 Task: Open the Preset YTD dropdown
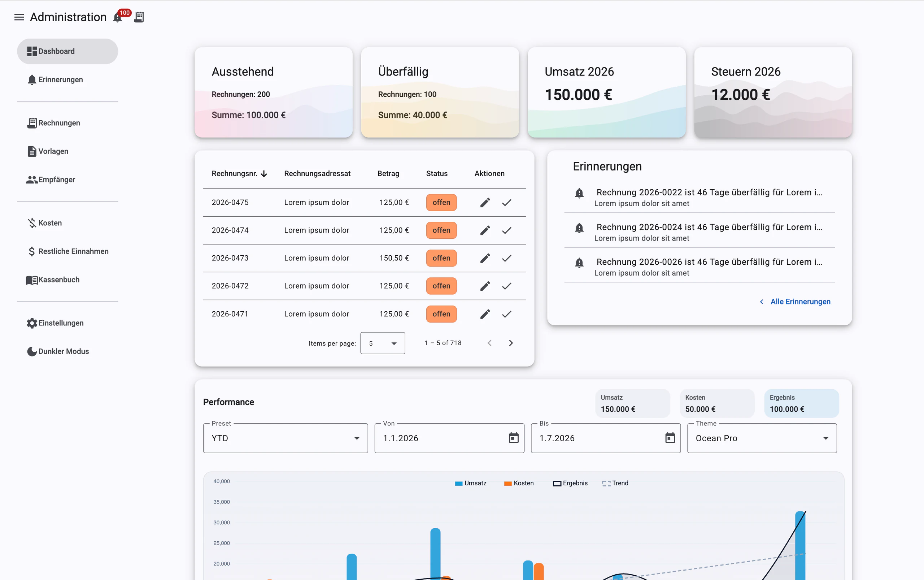point(285,438)
